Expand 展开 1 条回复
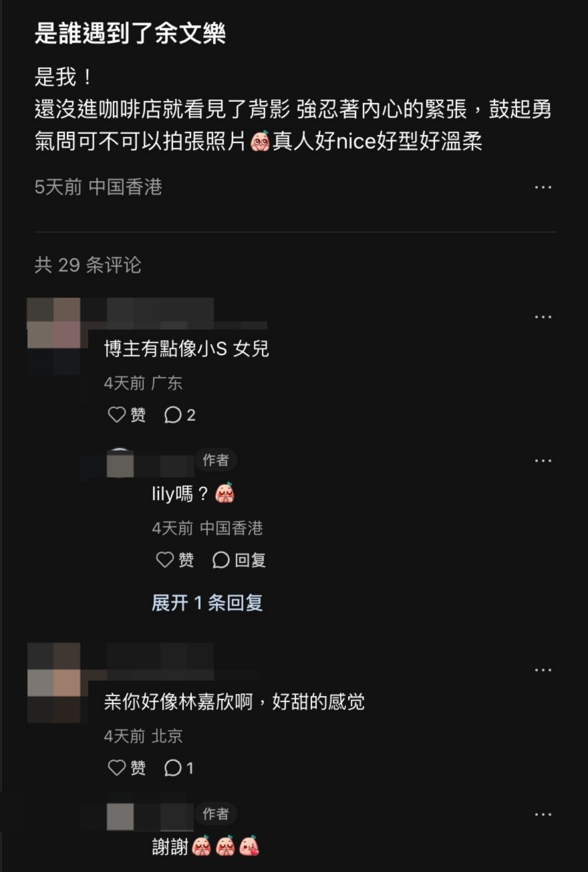The image size is (588, 872). [x=207, y=603]
